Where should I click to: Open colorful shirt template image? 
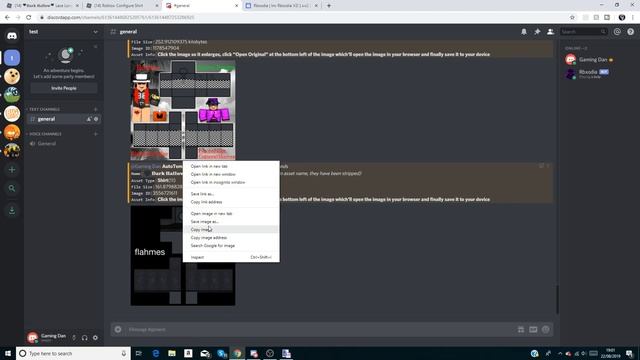(x=183, y=110)
